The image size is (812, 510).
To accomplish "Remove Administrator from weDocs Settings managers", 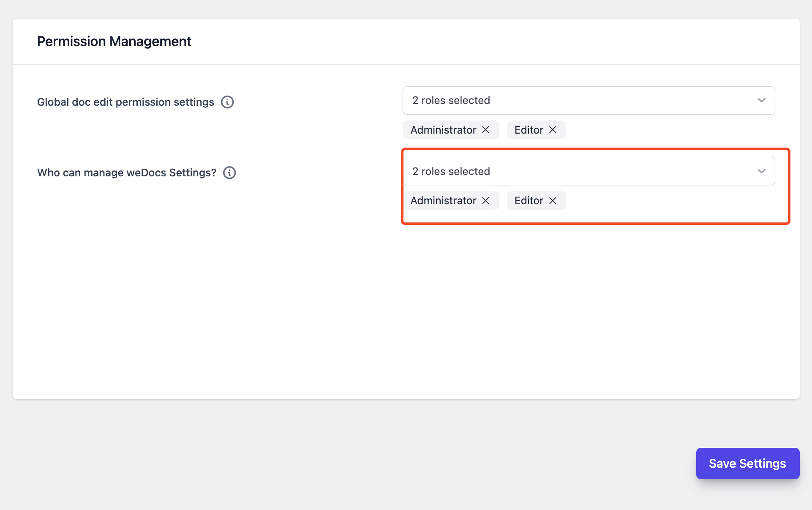I will [x=486, y=200].
